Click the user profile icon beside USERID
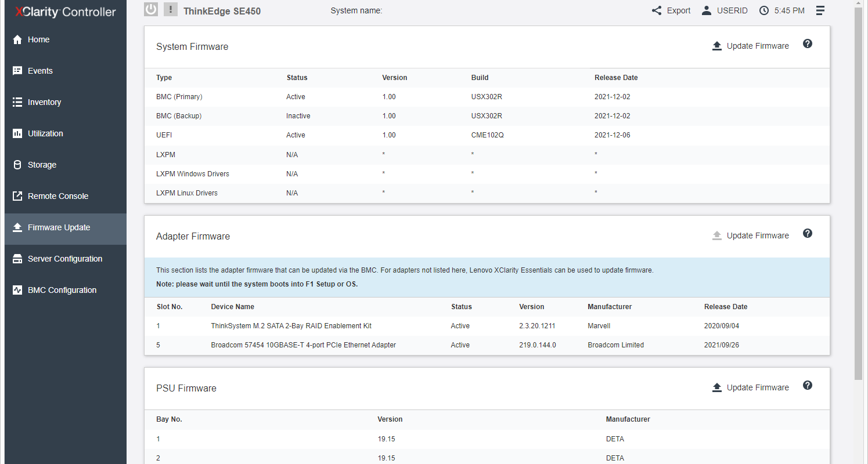The image size is (868, 464). pos(707,10)
